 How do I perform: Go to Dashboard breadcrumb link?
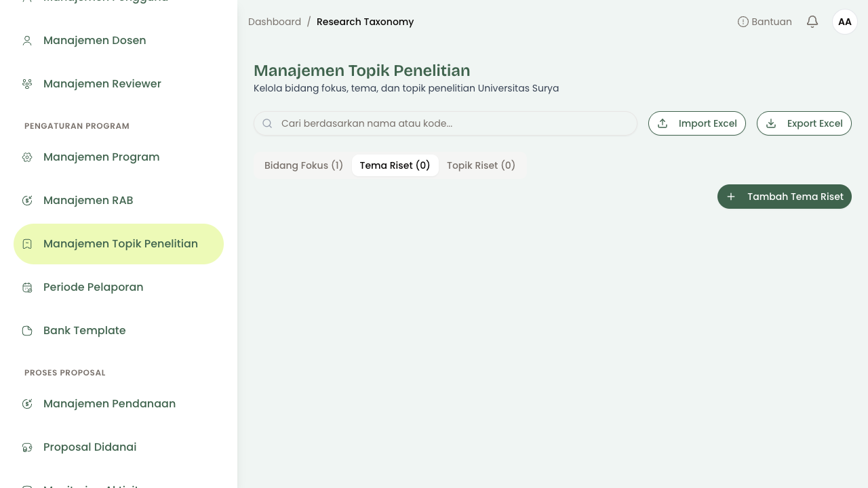[275, 22]
